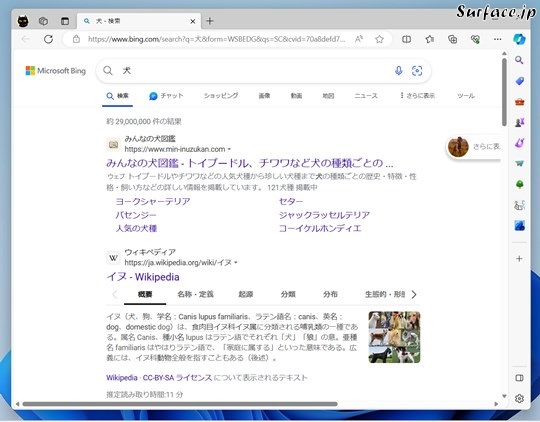Open sidebar Games chess icon
The image size is (540, 422).
pos(520,122)
